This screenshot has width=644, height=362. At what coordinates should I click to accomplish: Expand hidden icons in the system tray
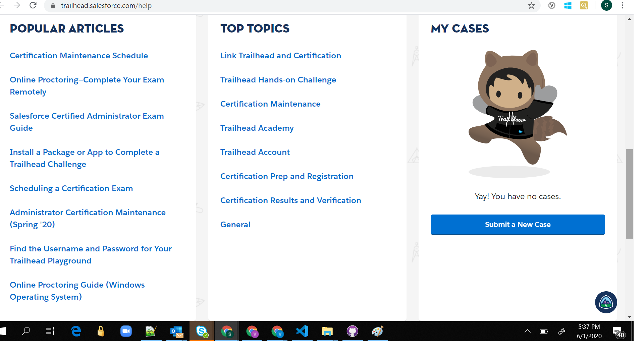(528, 331)
